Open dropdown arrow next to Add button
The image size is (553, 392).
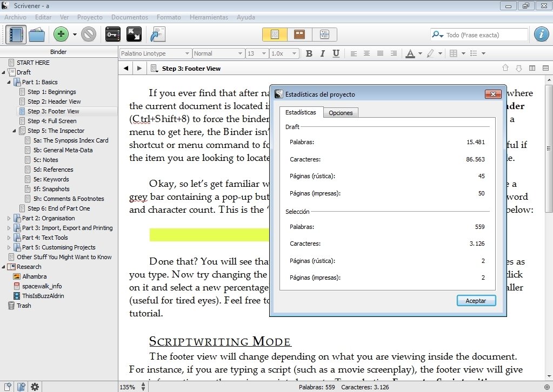point(75,35)
